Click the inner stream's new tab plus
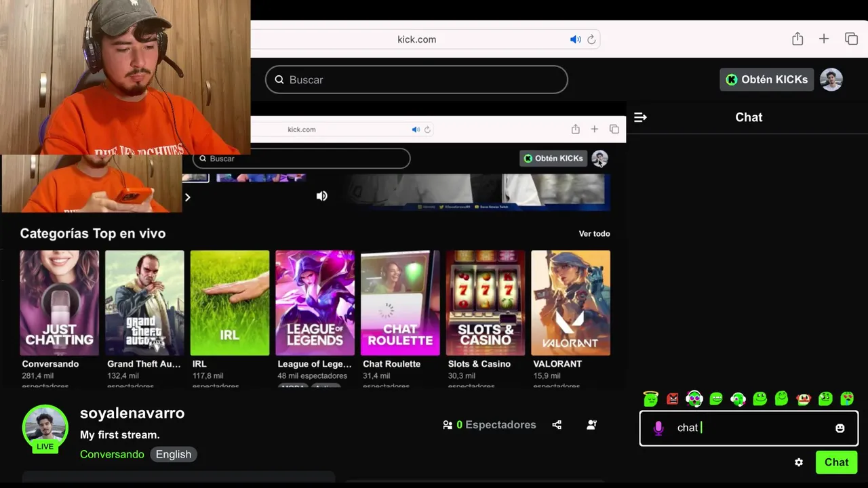 point(594,129)
